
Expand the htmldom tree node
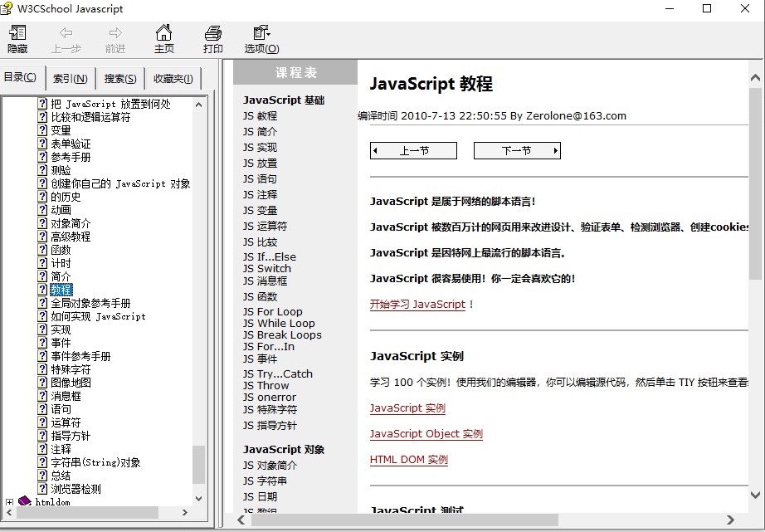pos(9,502)
